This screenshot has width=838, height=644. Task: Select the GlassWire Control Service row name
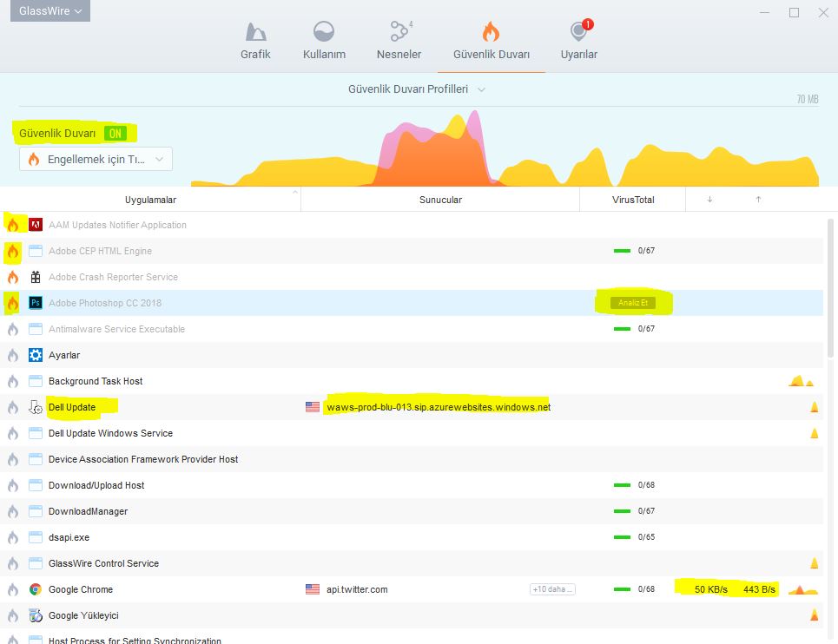(x=103, y=563)
